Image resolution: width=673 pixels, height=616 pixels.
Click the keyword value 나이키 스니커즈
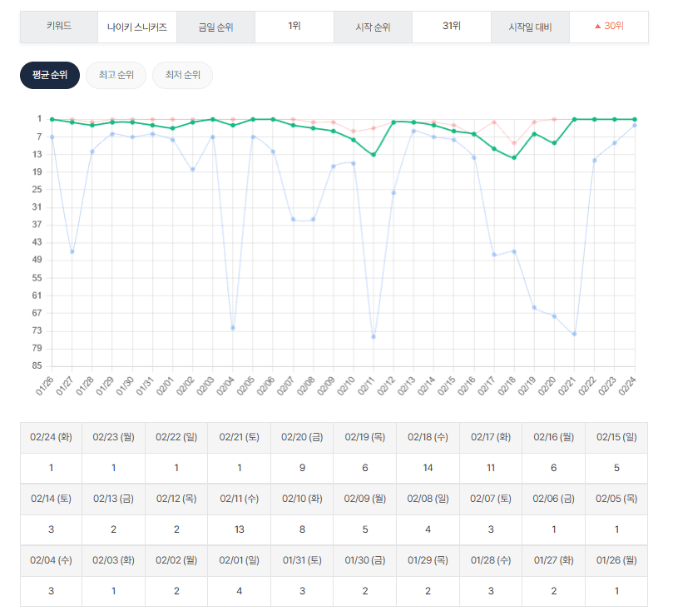[x=137, y=27]
